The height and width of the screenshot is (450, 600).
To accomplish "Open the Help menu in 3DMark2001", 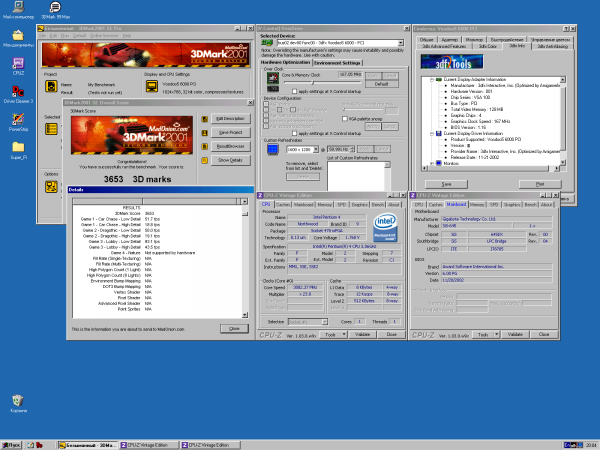I will [127, 36].
